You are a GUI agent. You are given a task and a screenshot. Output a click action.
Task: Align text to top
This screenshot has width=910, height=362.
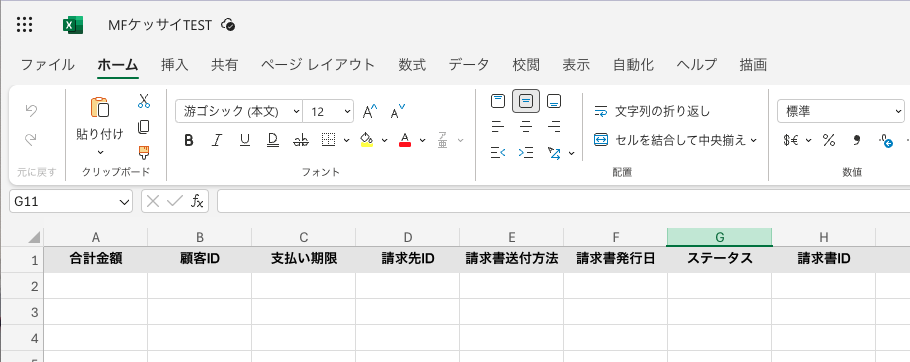click(498, 102)
